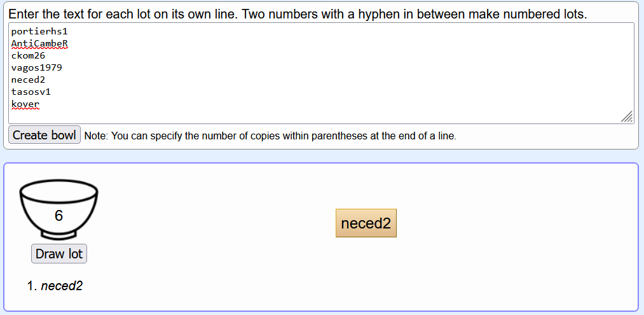
Task: Click the number 6 inside the bowl
Action: [x=58, y=216]
